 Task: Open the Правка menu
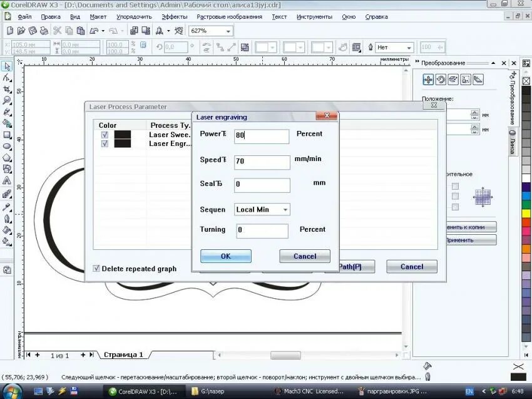coord(51,17)
